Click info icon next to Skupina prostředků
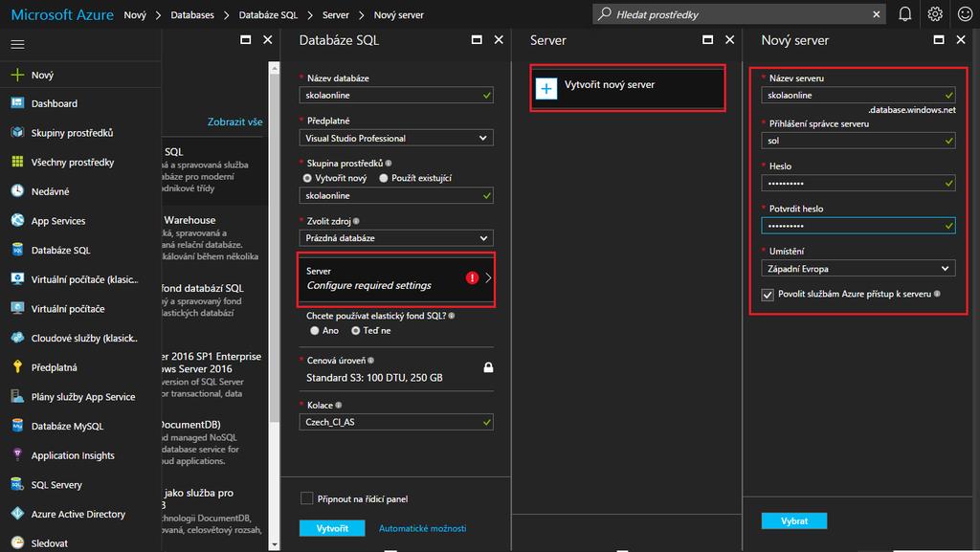 pyautogui.click(x=389, y=163)
